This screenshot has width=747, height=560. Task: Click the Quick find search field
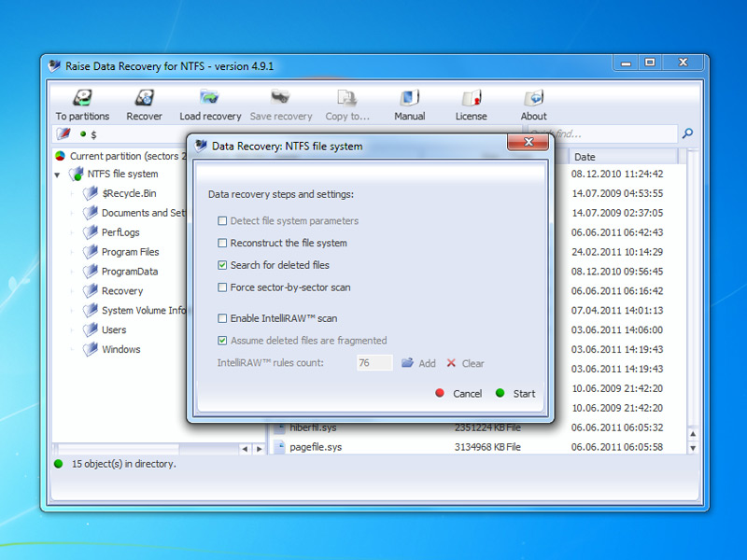pos(602,133)
